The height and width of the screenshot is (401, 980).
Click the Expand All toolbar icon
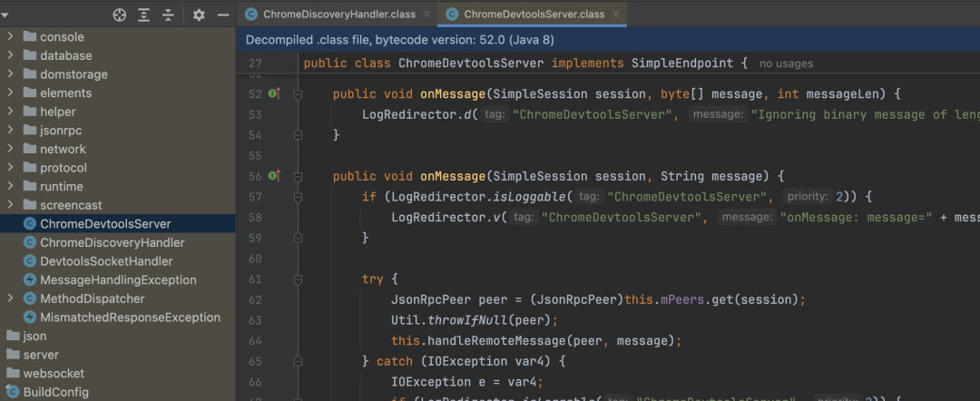(x=143, y=15)
